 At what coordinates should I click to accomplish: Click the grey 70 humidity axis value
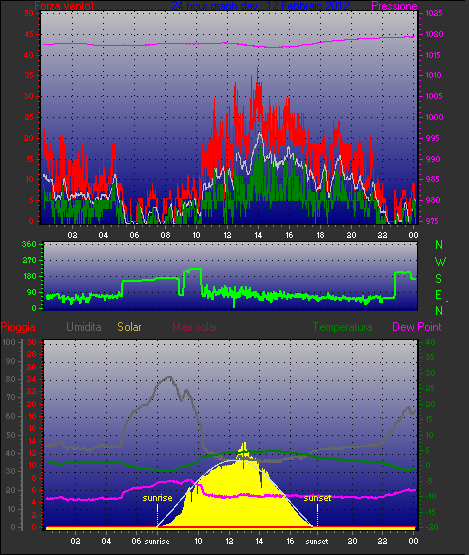coord(11,397)
